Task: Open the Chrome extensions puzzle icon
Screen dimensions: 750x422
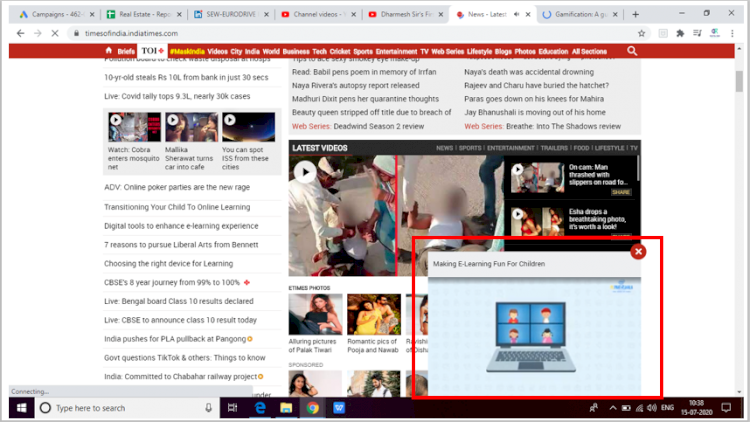Action: click(x=680, y=33)
